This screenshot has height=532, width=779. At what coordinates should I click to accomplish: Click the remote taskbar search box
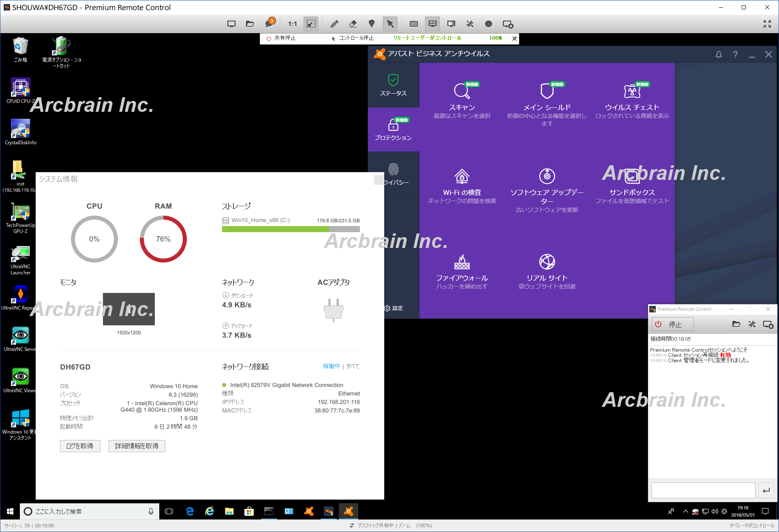[89, 511]
